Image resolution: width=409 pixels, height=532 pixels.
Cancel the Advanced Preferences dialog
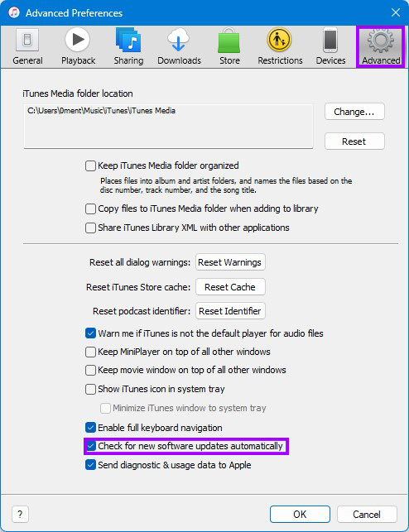[367, 515]
